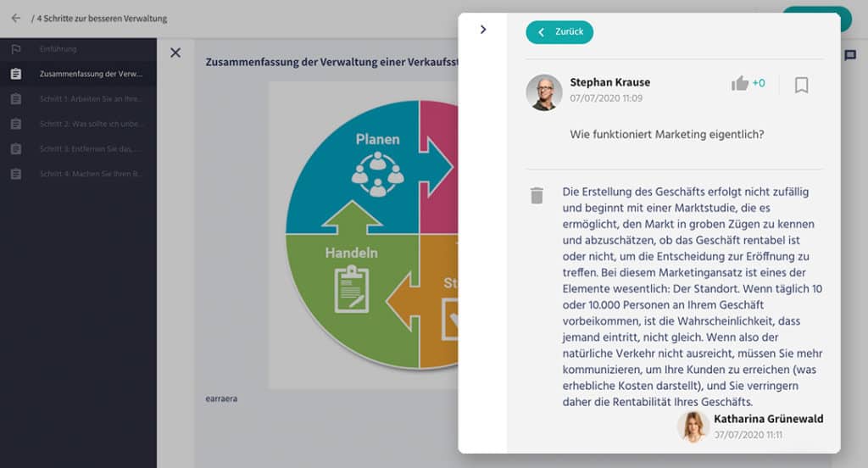Click clipboard icon beside Schritt 3
Viewport: 868px width, 468px height.
tap(16, 148)
